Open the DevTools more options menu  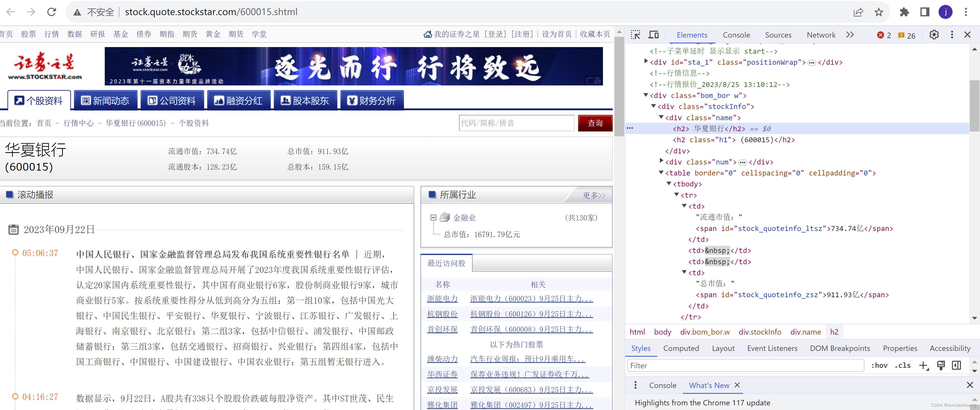point(952,35)
